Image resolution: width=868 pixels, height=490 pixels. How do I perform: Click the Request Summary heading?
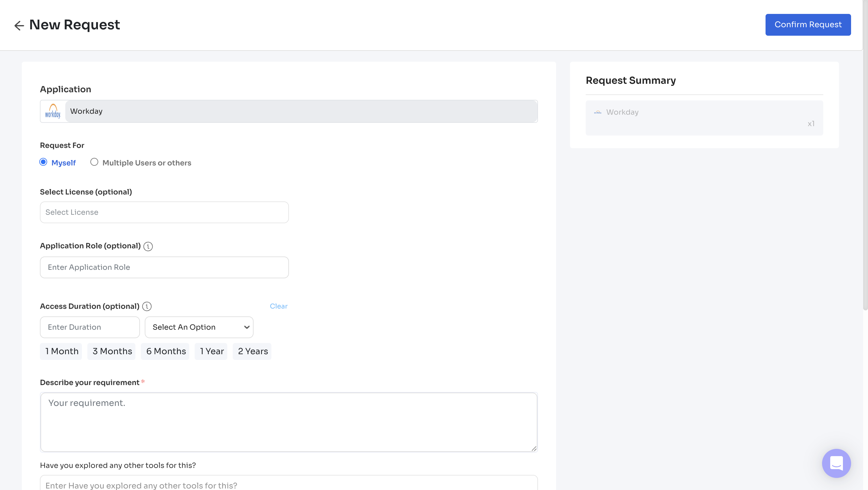tap(630, 80)
